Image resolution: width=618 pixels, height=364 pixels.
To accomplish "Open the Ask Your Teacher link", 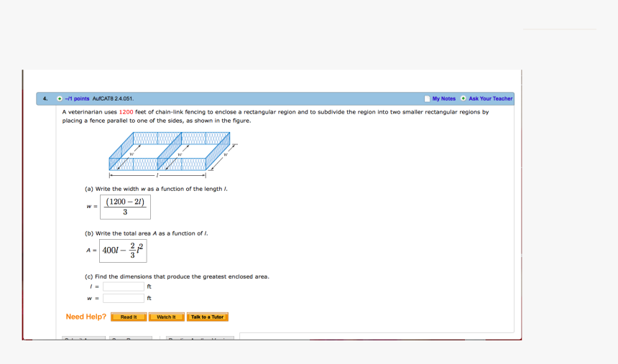I will click(490, 98).
